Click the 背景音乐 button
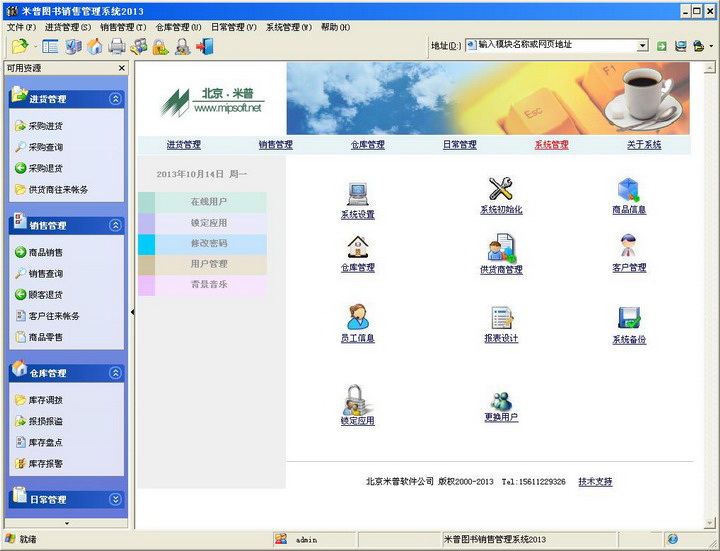 coord(202,285)
